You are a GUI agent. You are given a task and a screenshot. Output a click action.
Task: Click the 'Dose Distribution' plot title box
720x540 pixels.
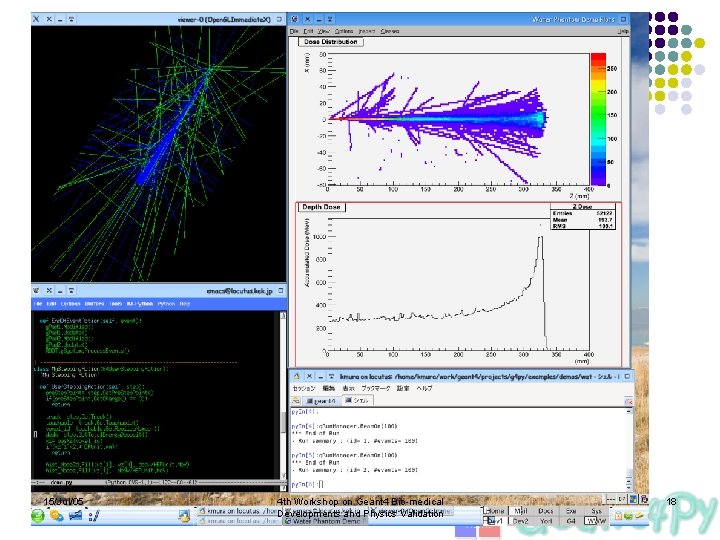(x=331, y=42)
